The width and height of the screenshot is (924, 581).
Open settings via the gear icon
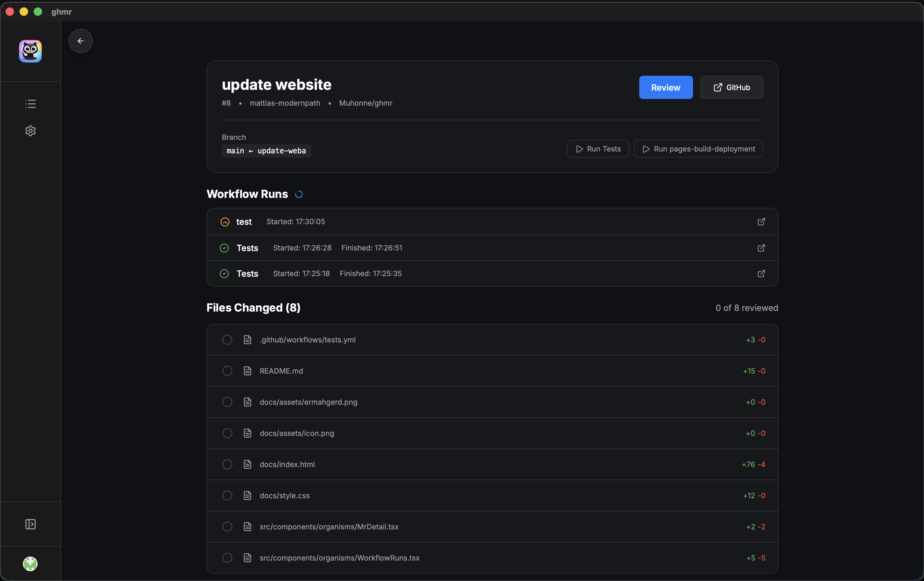[30, 130]
